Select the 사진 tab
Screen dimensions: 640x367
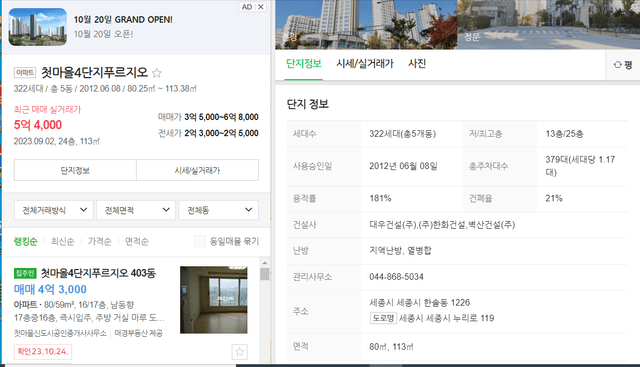point(417,64)
